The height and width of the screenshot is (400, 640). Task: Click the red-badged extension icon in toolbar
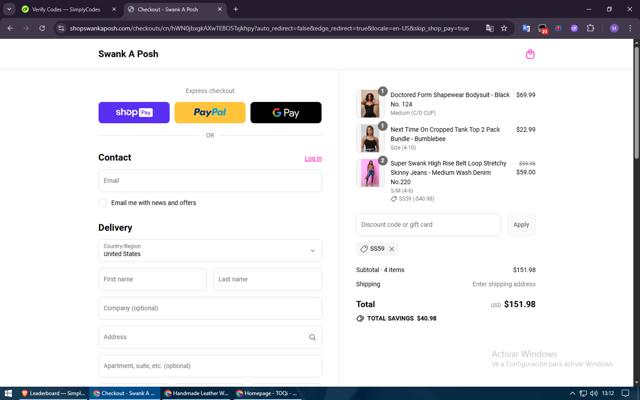pyautogui.click(x=542, y=29)
